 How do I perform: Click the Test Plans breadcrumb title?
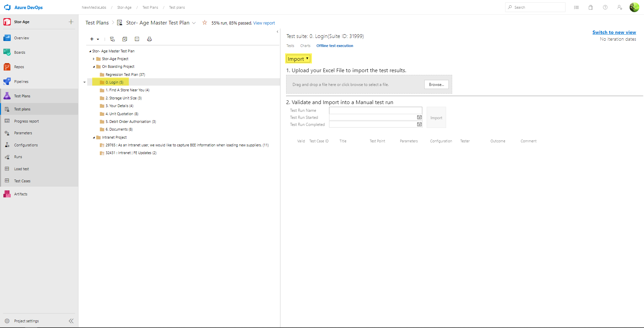[x=97, y=22]
